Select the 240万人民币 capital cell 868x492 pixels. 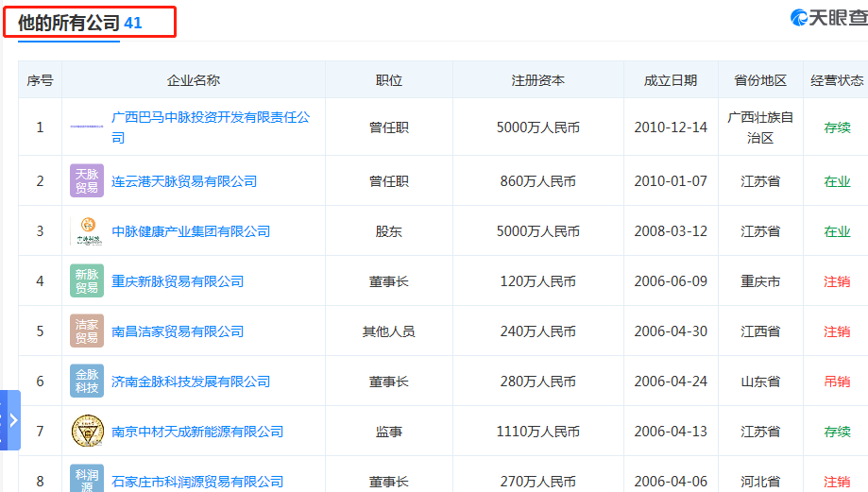538,331
